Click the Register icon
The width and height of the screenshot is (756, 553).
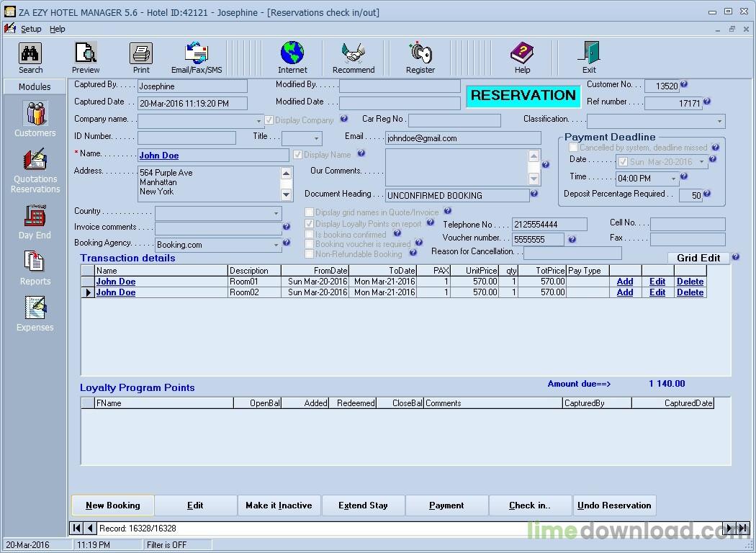point(420,57)
